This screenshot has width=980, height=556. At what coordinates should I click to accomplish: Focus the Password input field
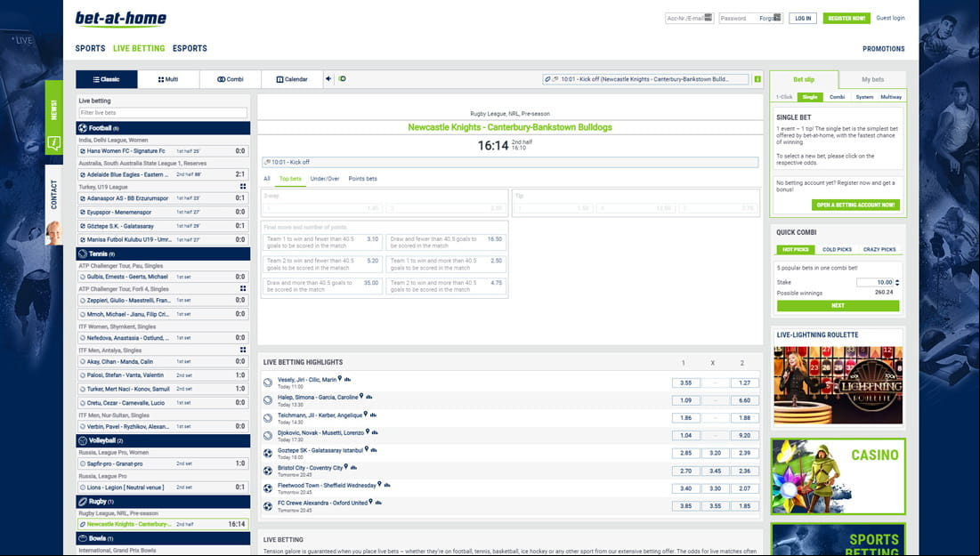click(x=750, y=18)
